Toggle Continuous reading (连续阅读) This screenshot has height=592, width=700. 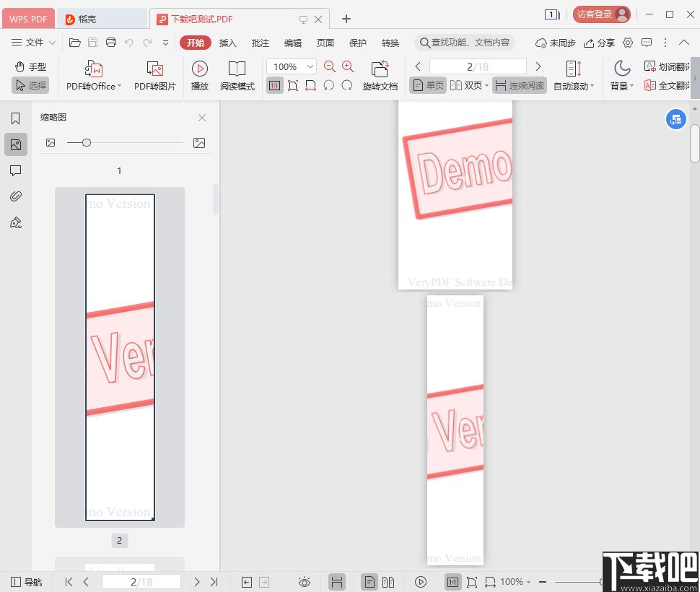pos(520,85)
